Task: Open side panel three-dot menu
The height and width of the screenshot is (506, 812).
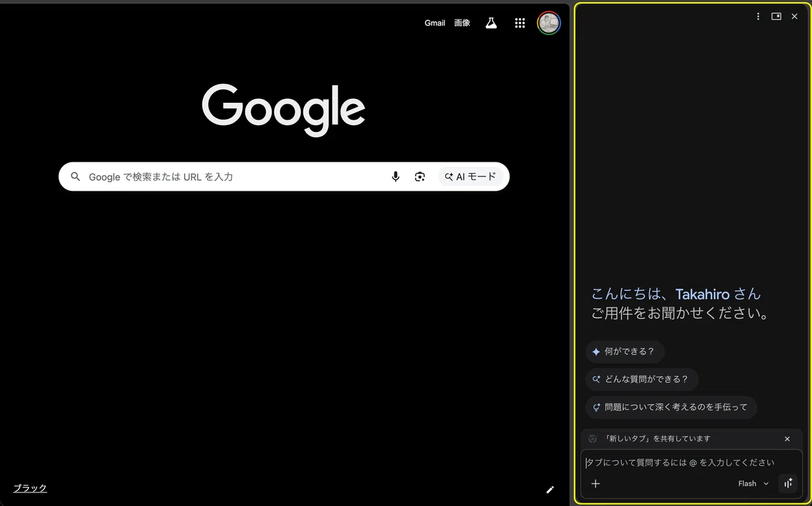Action: pos(758,16)
